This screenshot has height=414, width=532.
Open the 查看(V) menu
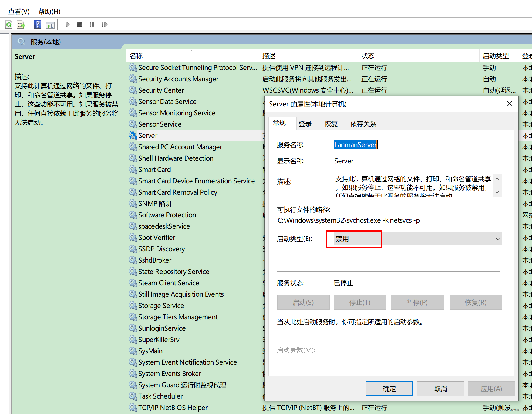(x=19, y=12)
